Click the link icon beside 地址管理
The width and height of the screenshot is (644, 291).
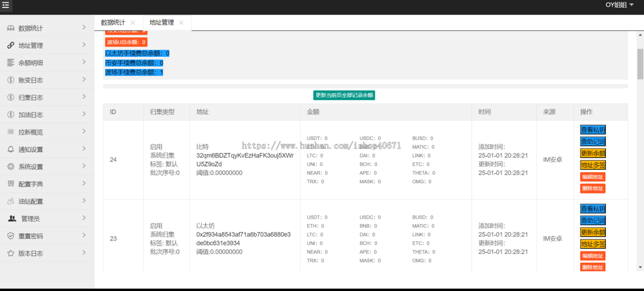11,46
